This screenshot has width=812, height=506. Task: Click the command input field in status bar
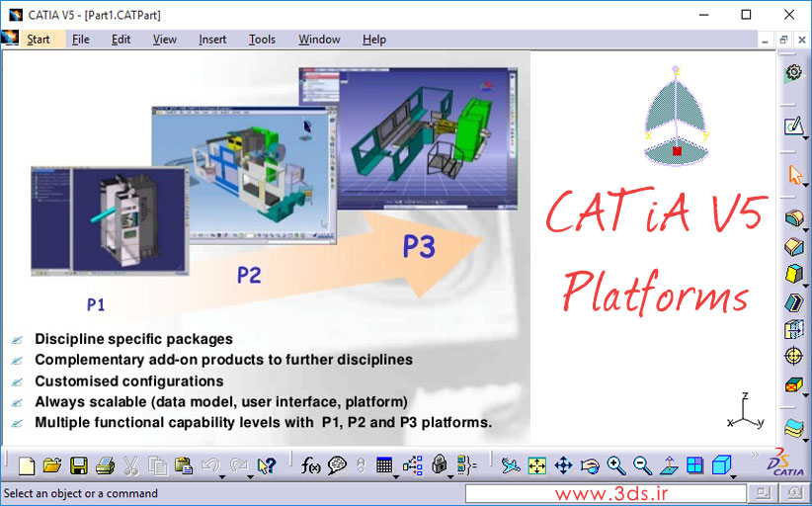pyautogui.click(x=606, y=493)
